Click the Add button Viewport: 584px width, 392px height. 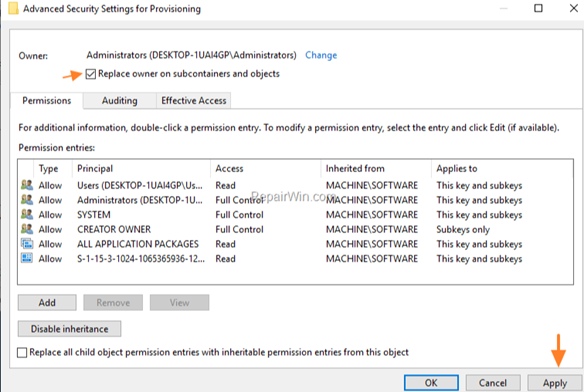pyautogui.click(x=47, y=303)
